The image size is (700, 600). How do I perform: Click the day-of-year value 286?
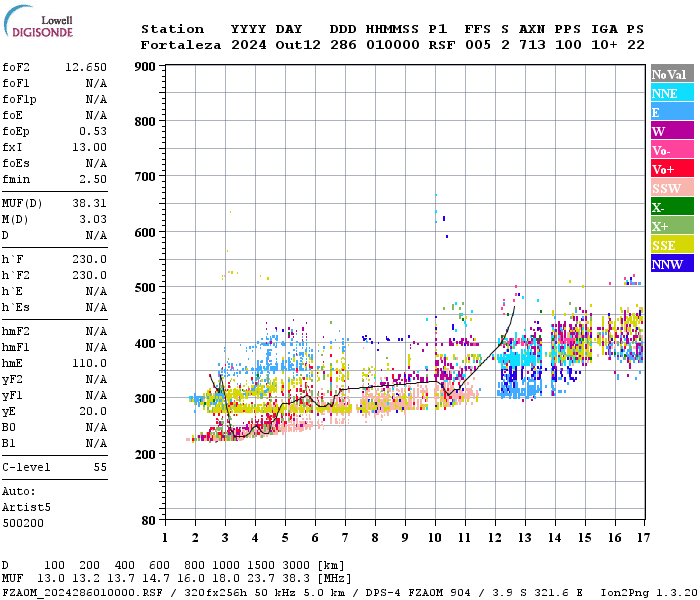(343, 45)
